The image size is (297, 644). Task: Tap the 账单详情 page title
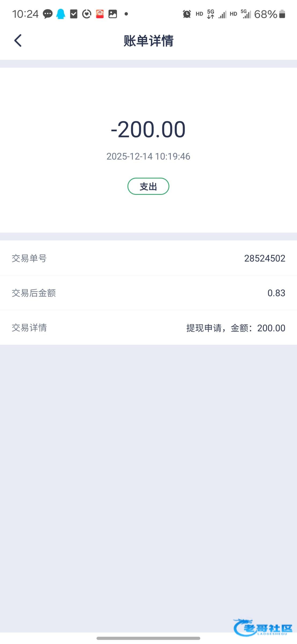click(x=148, y=41)
